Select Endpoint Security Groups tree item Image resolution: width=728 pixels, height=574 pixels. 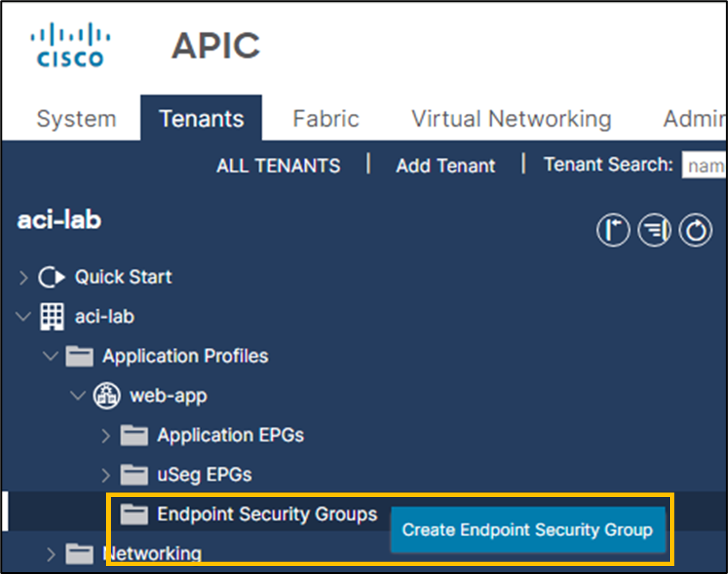point(267,514)
